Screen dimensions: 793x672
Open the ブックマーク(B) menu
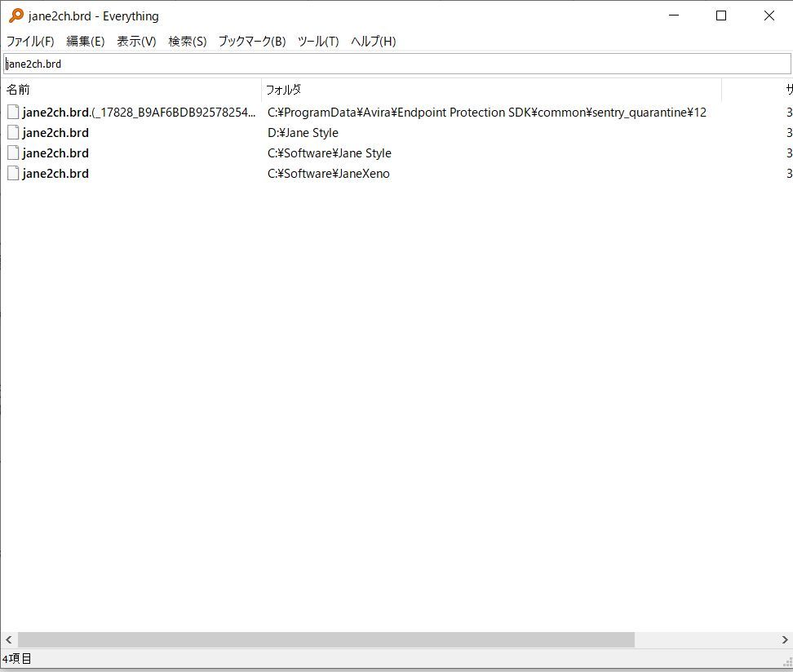[x=252, y=42]
